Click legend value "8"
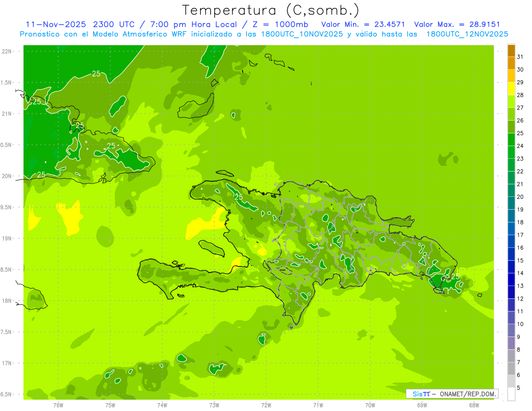The height and width of the screenshot is (411, 532). (519, 349)
